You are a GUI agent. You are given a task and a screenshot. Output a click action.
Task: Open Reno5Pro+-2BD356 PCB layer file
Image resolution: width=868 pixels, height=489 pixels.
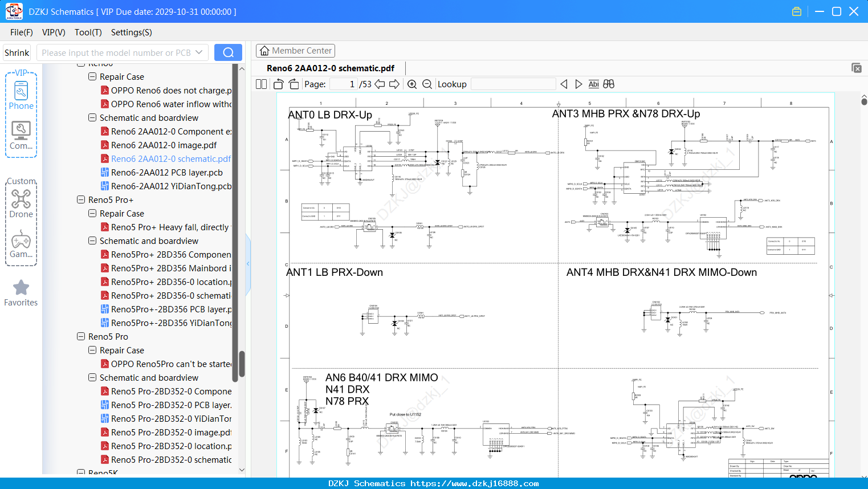point(172,309)
